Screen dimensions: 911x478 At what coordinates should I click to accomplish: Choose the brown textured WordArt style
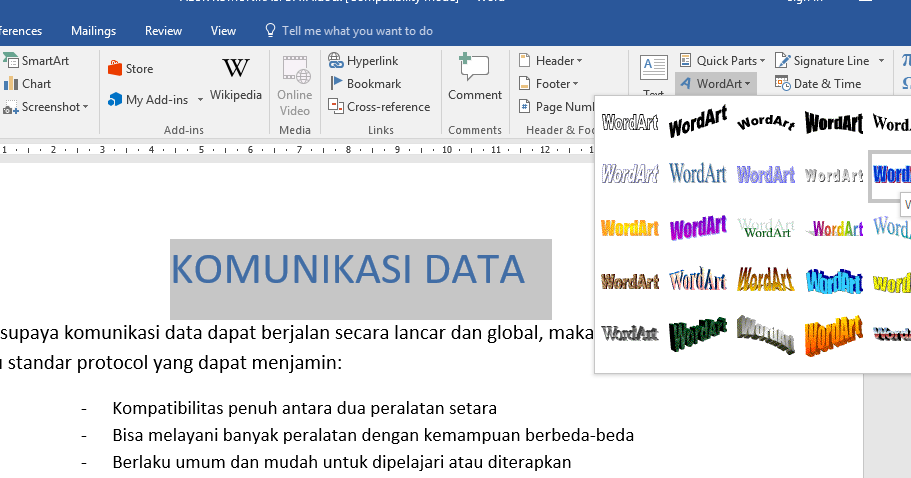pos(630,281)
